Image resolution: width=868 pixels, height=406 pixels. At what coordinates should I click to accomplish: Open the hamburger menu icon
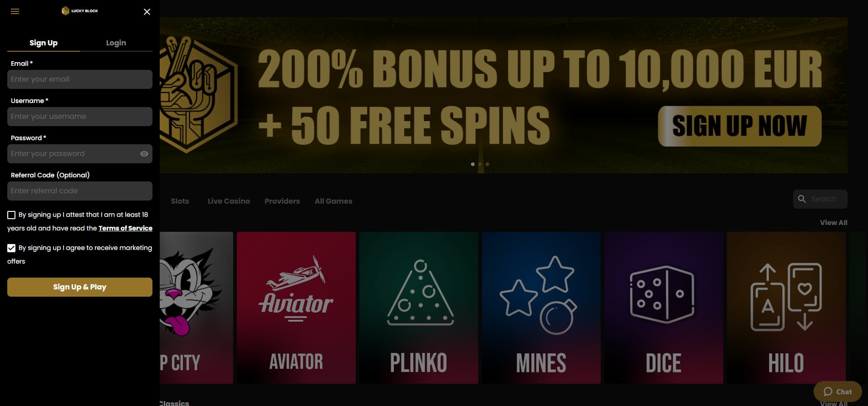15,11
